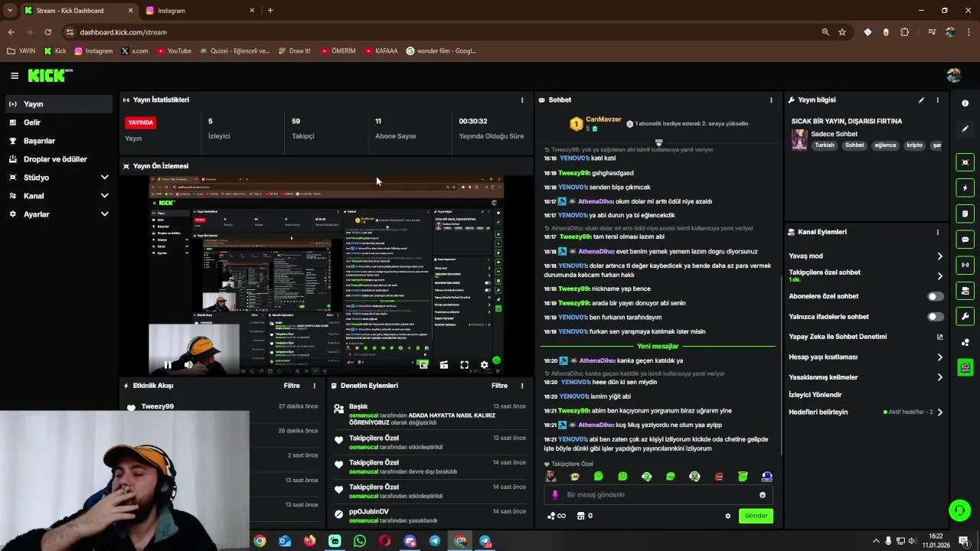The image size is (980, 551).
Task: Open the info icon in right sidebar
Action: [965, 103]
